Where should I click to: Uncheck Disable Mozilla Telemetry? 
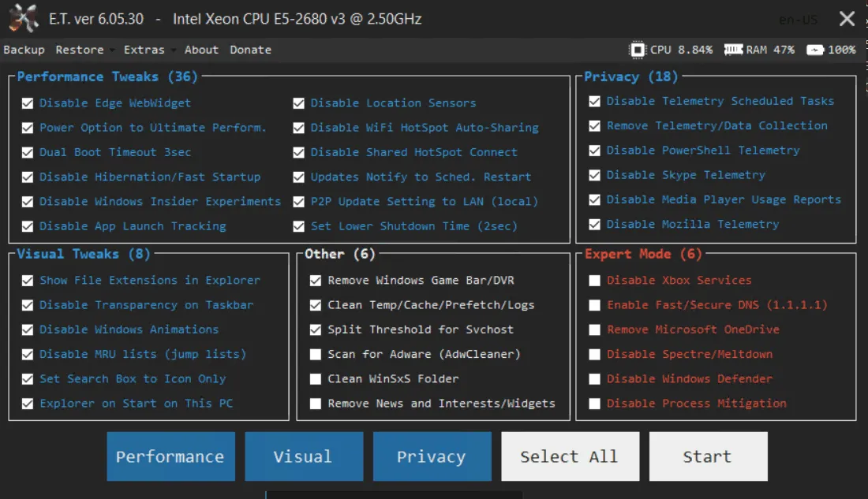click(594, 225)
